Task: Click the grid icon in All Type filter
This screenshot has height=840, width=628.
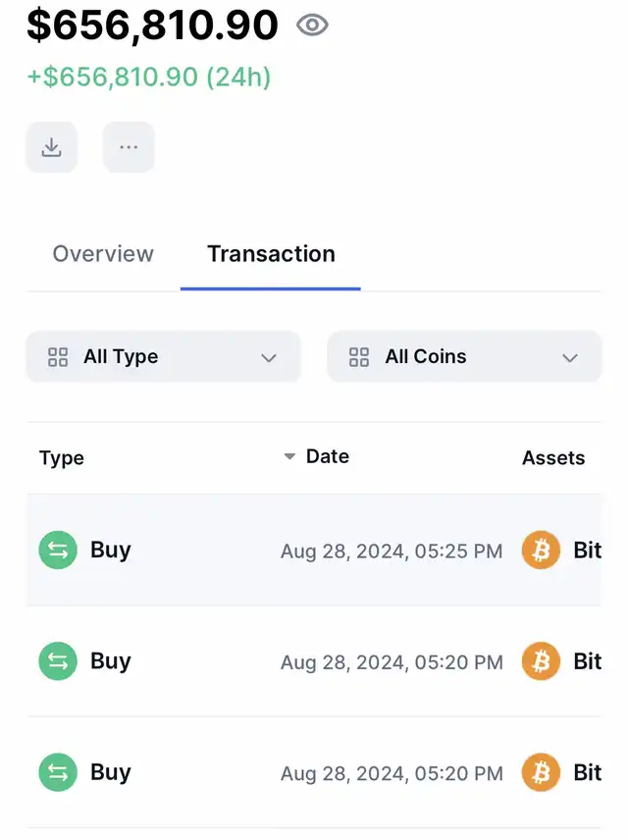Action: (x=58, y=357)
